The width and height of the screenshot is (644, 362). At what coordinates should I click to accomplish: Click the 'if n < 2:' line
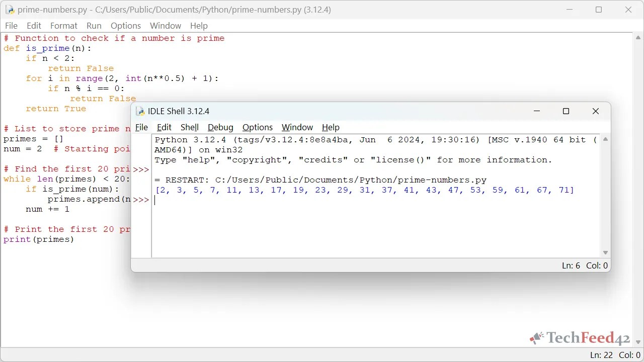pos(50,58)
